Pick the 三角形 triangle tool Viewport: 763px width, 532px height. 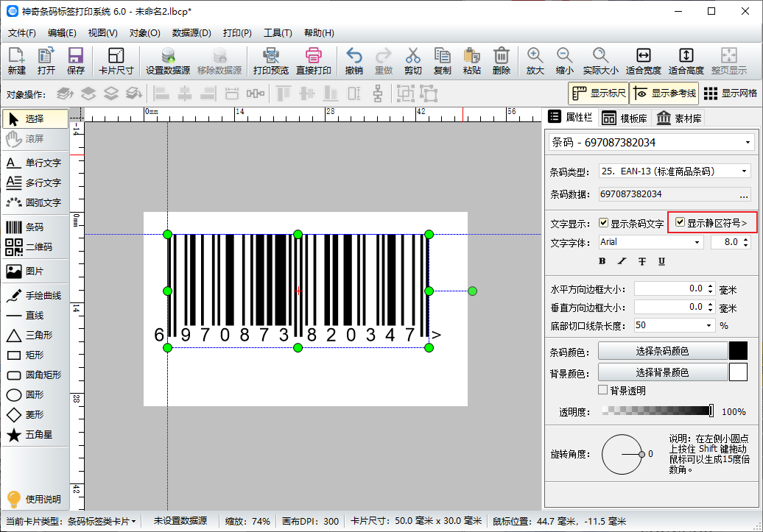pyautogui.click(x=35, y=335)
